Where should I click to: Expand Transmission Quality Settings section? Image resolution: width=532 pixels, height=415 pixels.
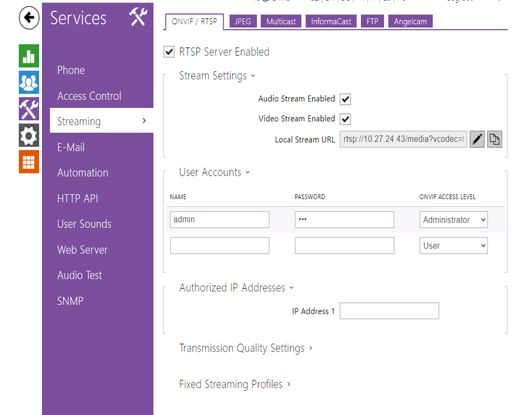point(245,348)
